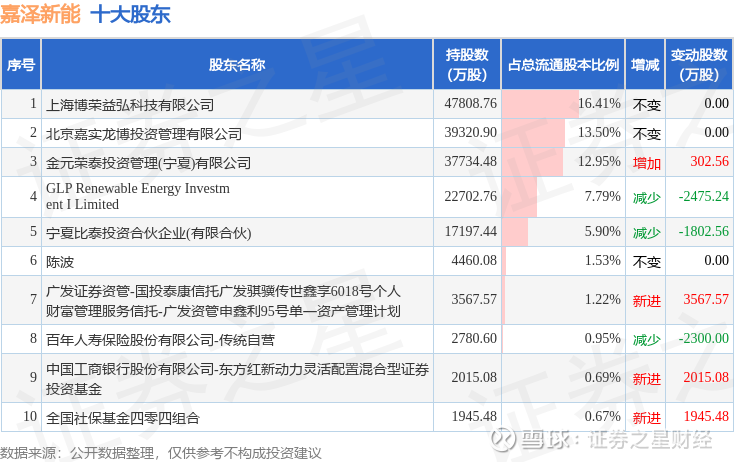Click 新进 status in 全国社保基金 row
This screenshot has height=462, width=734.
tap(646, 418)
